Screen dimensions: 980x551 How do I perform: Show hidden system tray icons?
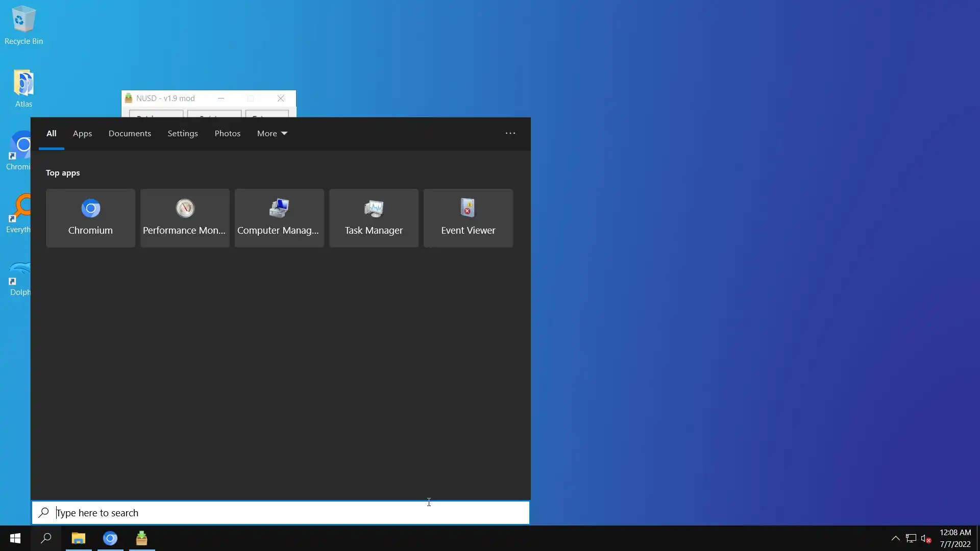(x=895, y=538)
